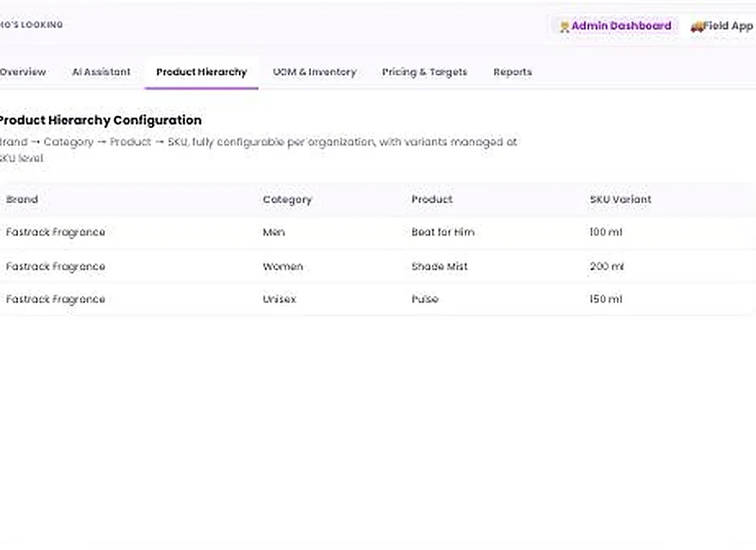Image resolution: width=756 pixels, height=550 pixels.
Task: Select the Product Hierarchy tab
Action: coord(202,72)
